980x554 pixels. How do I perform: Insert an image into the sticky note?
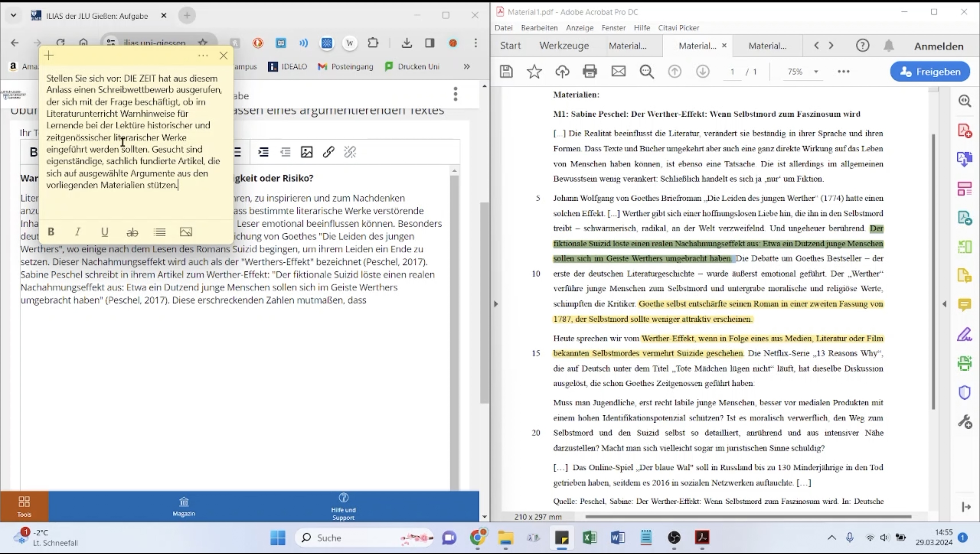pyautogui.click(x=186, y=232)
